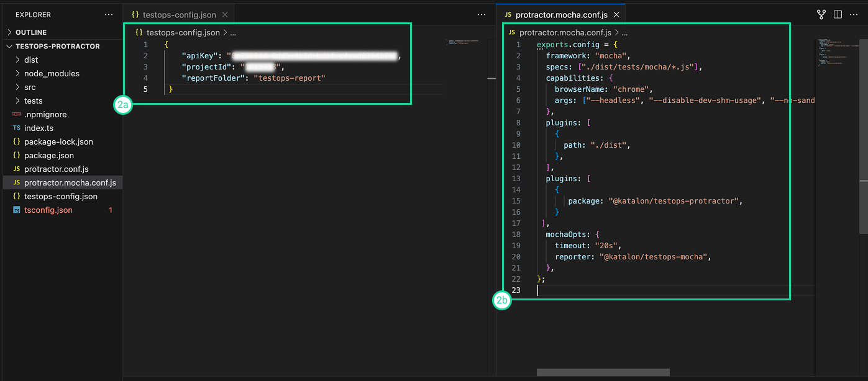Split the right editor
This screenshot has width=868, height=381.
(838, 14)
